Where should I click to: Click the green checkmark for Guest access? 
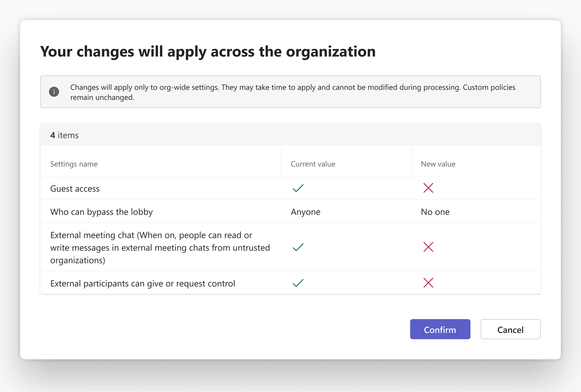pos(298,188)
